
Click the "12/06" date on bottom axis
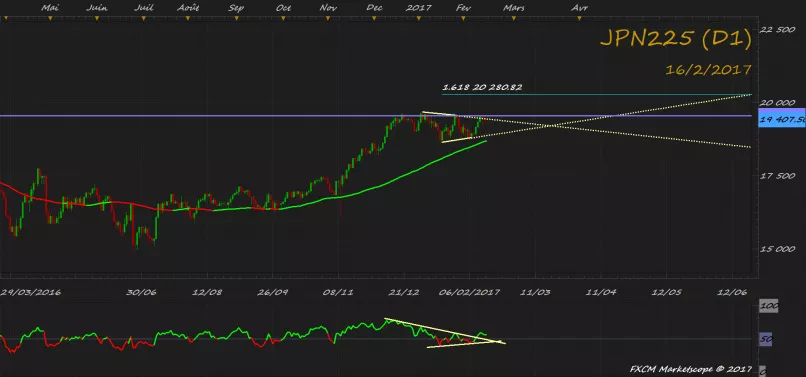(732, 292)
